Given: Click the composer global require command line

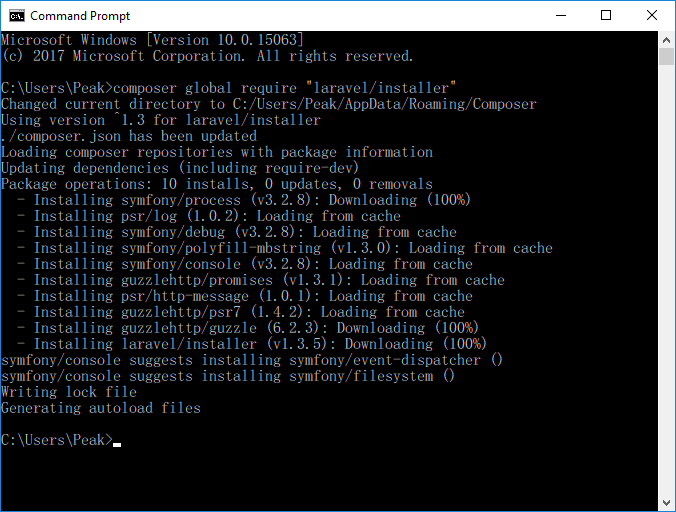Looking at the screenshot, I should click(228, 88).
